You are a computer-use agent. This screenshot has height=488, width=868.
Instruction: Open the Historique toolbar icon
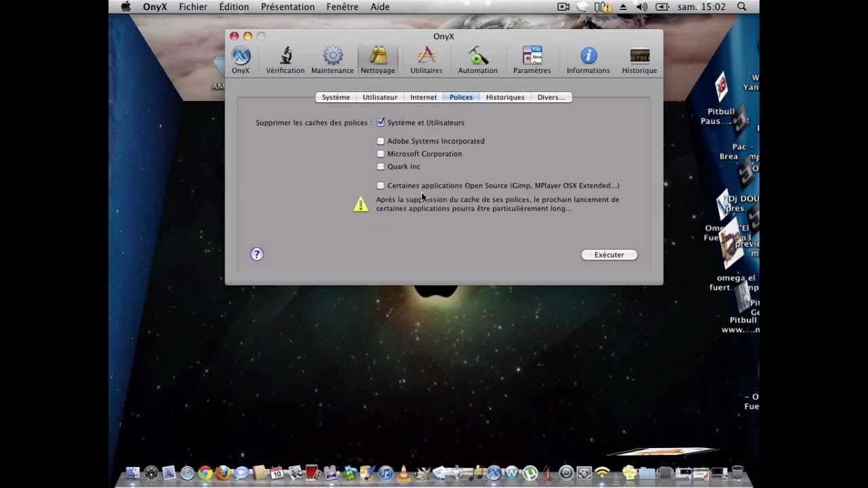coord(639,60)
